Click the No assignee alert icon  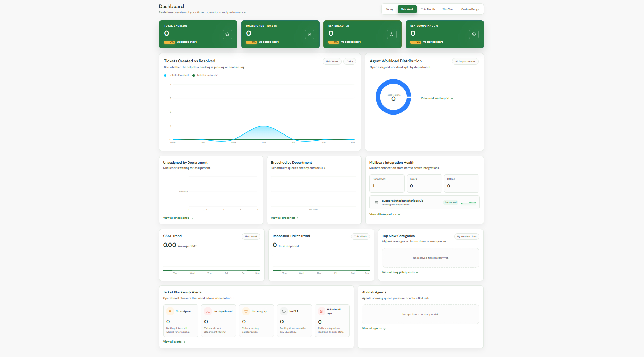(x=170, y=311)
